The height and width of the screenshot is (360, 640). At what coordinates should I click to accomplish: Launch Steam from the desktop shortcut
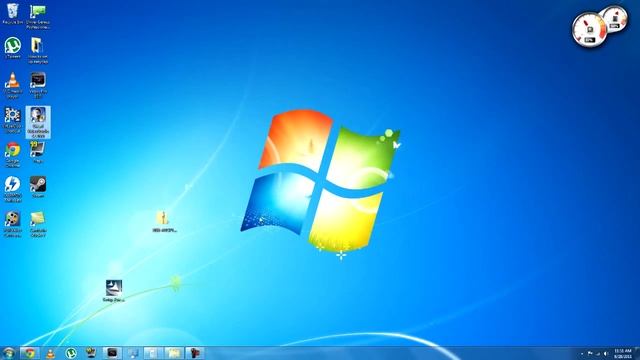(38, 187)
